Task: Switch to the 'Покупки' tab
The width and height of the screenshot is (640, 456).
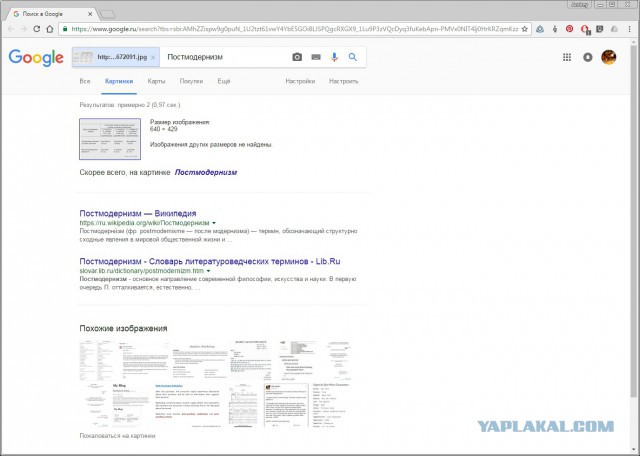Action: (191, 81)
